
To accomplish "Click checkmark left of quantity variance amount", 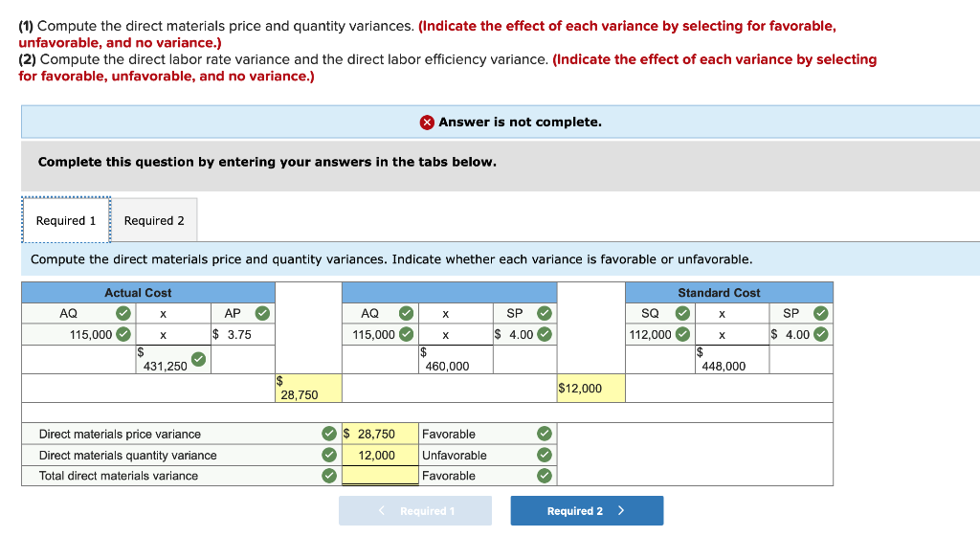I will pos(329,455).
